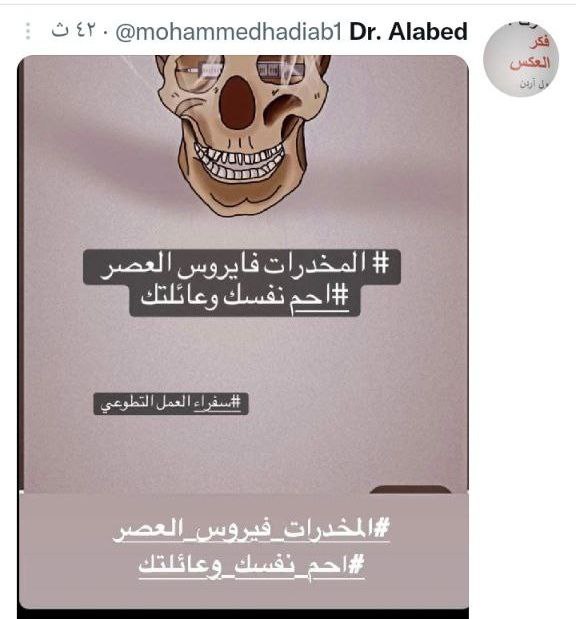Screen dimensions: 576x619
Task: Click the red Arabic text inside the avatar
Action: tap(530, 53)
